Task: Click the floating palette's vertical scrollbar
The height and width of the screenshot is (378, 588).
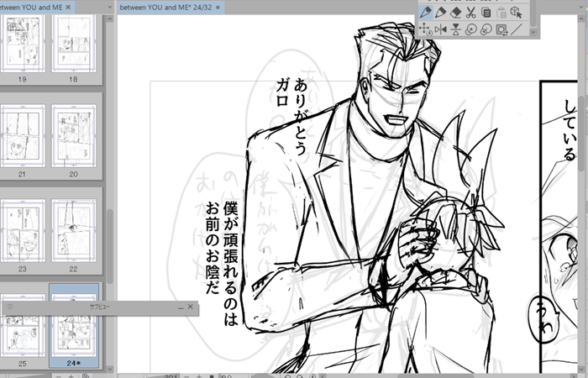Action: (533, 13)
